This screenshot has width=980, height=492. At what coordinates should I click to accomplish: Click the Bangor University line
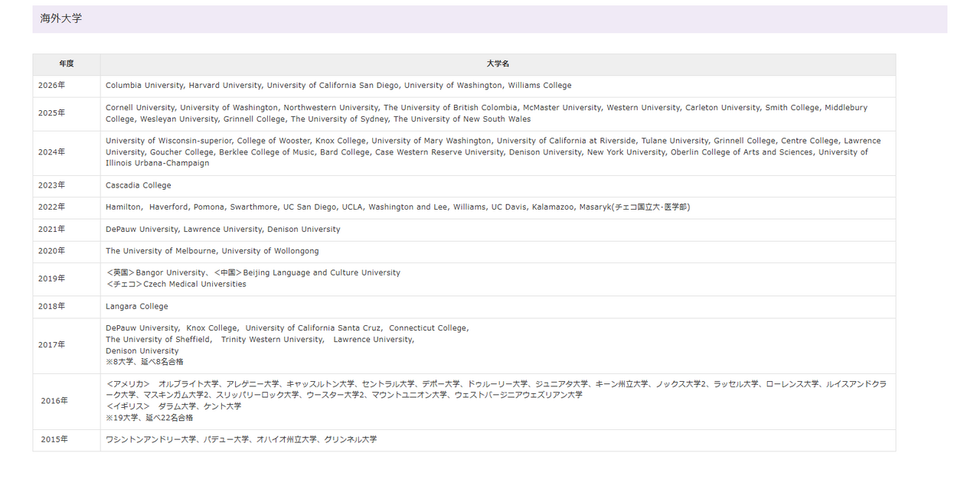click(253, 273)
